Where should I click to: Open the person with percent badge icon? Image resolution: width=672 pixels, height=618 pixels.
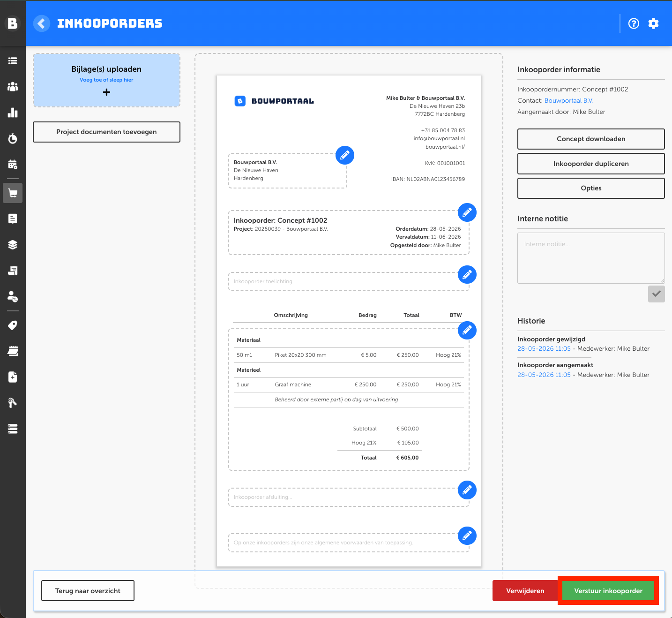pos(13,296)
